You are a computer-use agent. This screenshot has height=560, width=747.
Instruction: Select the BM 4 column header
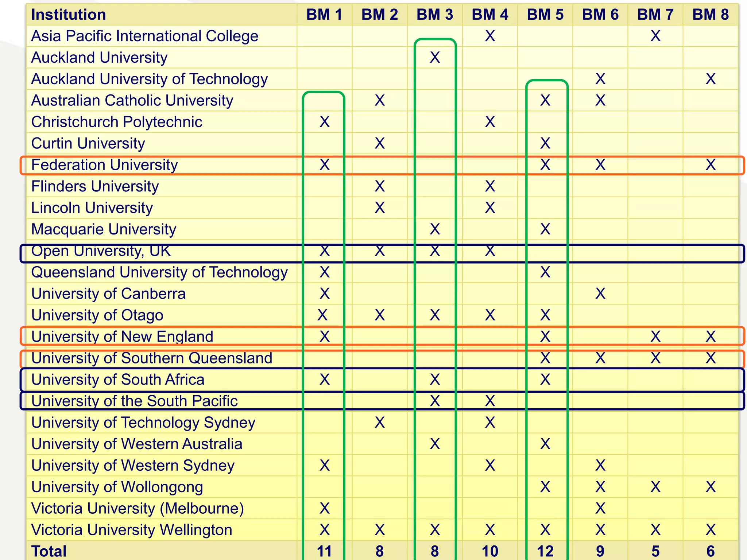point(490,15)
